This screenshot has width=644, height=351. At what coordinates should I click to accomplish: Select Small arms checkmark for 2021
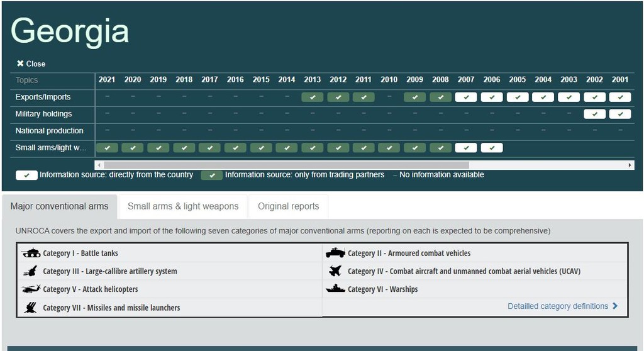point(107,148)
